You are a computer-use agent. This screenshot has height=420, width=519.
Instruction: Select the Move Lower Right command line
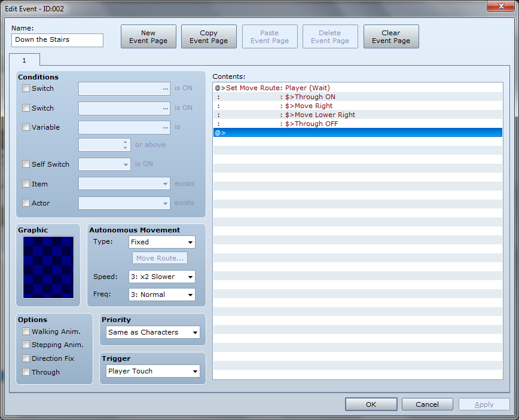tap(320, 115)
